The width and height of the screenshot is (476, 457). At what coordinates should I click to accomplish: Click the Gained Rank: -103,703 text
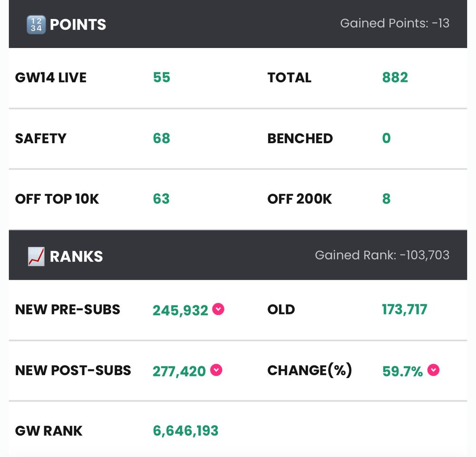coord(382,255)
